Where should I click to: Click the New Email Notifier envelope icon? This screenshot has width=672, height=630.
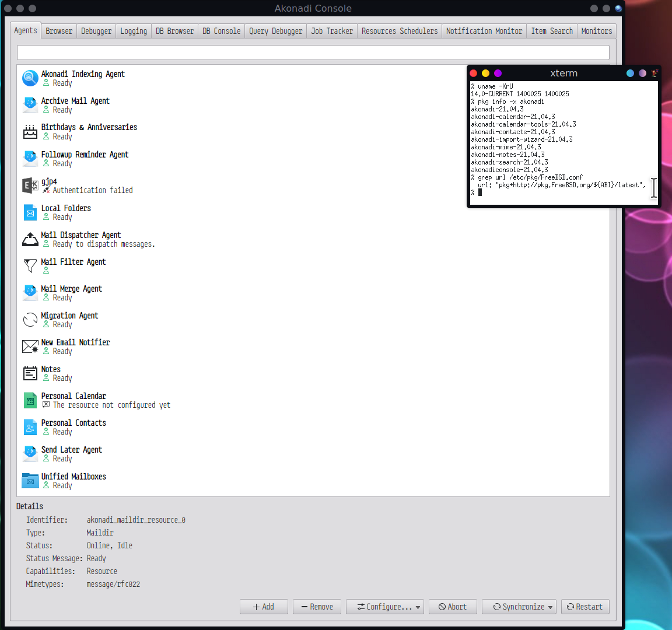click(x=30, y=346)
